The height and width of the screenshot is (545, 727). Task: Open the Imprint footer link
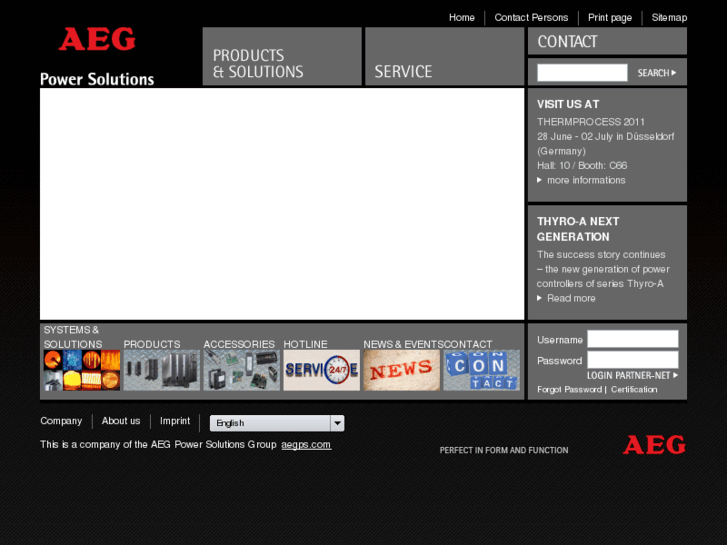click(x=175, y=421)
